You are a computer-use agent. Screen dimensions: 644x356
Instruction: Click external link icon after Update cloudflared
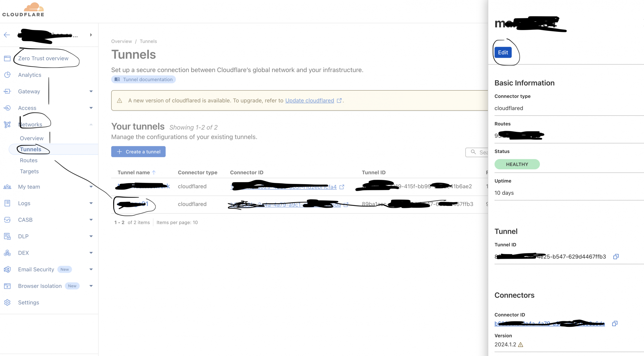pos(339,100)
